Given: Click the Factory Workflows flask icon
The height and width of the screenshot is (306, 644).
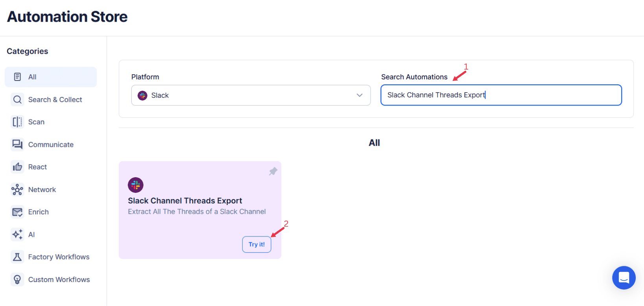Looking at the screenshot, I should click(x=17, y=257).
